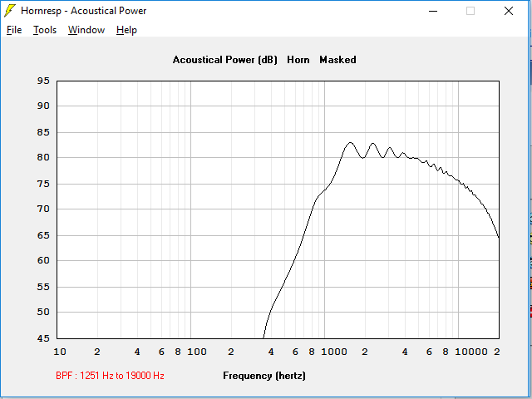Click the 80 dB axis label
Viewport: 532px width, 399px height.
coord(43,157)
